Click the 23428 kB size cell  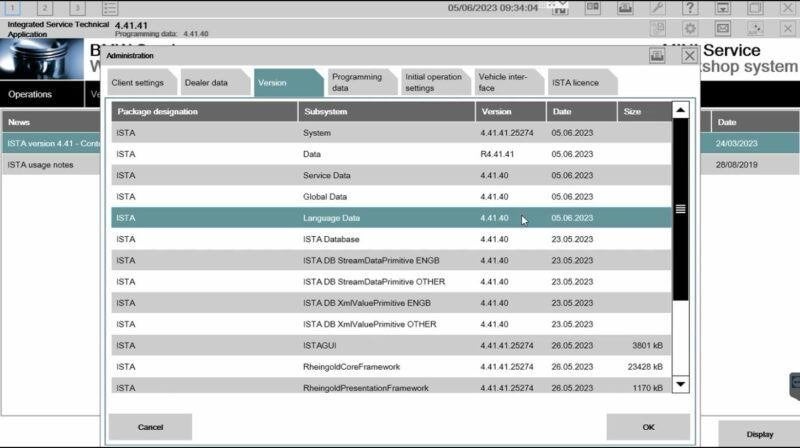tap(645, 367)
